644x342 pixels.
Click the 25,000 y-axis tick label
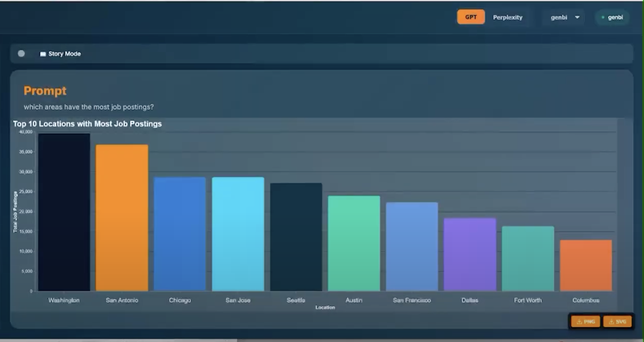pyautogui.click(x=26, y=191)
